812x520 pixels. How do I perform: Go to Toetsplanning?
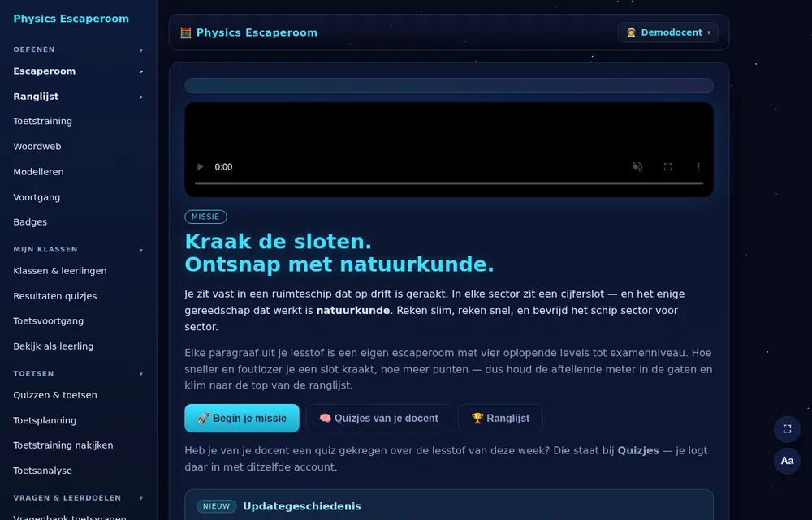coord(45,420)
